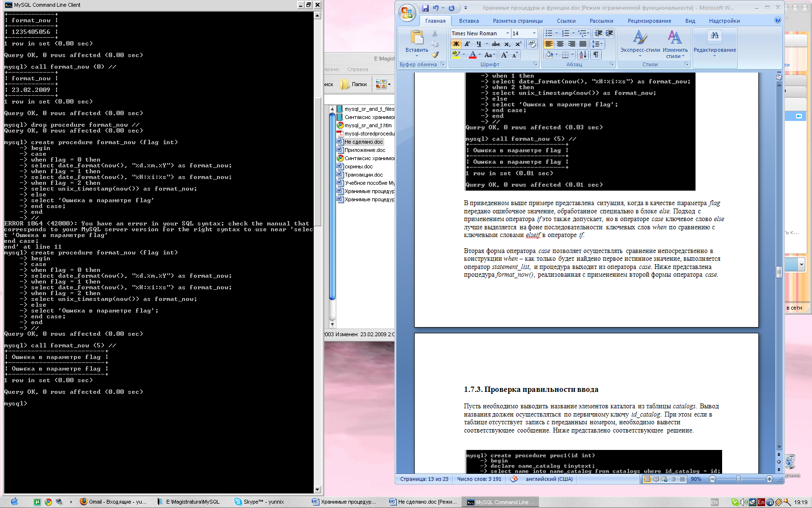Open Gmail taskbar button

point(114,502)
